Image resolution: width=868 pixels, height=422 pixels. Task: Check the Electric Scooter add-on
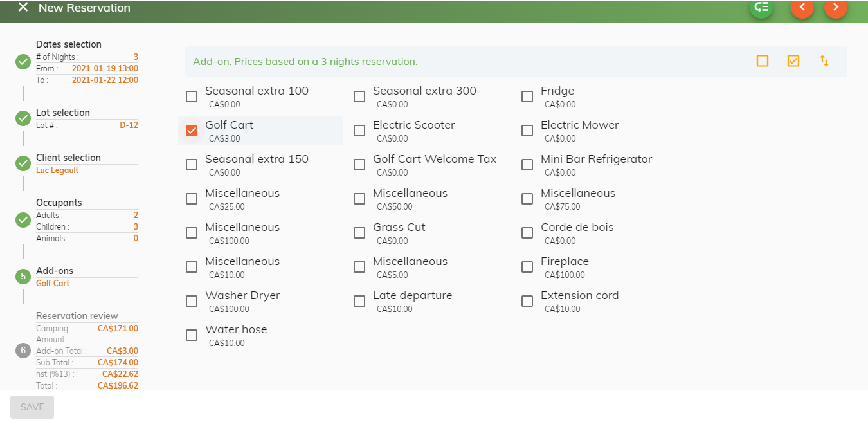pos(359,131)
